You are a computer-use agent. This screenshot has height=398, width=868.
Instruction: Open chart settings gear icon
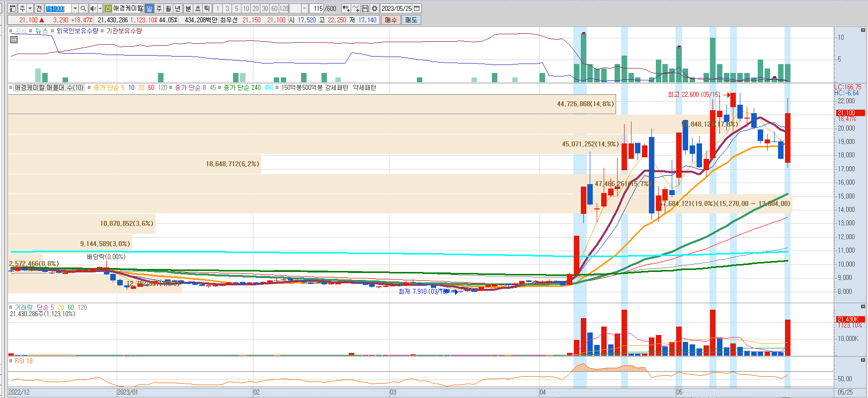pos(375,8)
